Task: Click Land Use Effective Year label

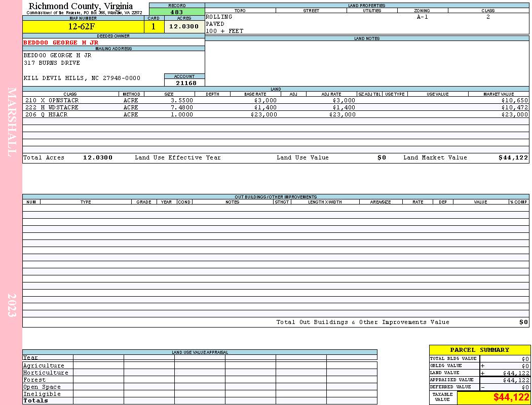Action: click(x=178, y=157)
